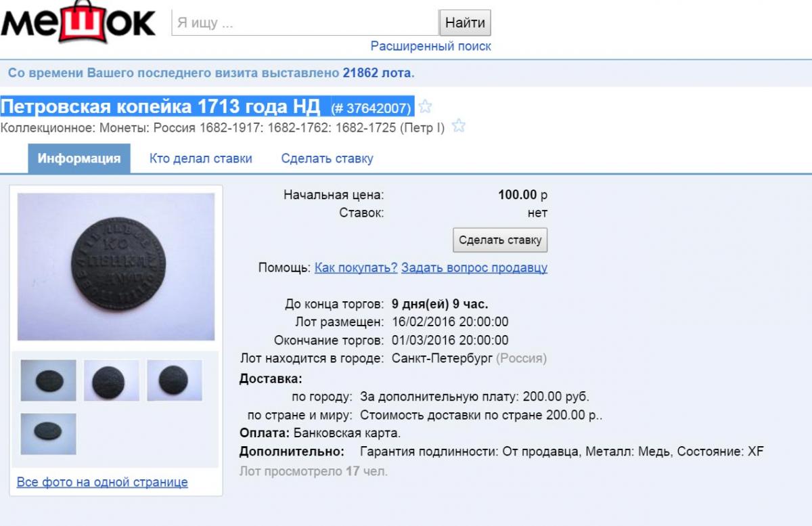812x526 pixels.
Task: Select the first coin thumbnail
Action: (48, 380)
